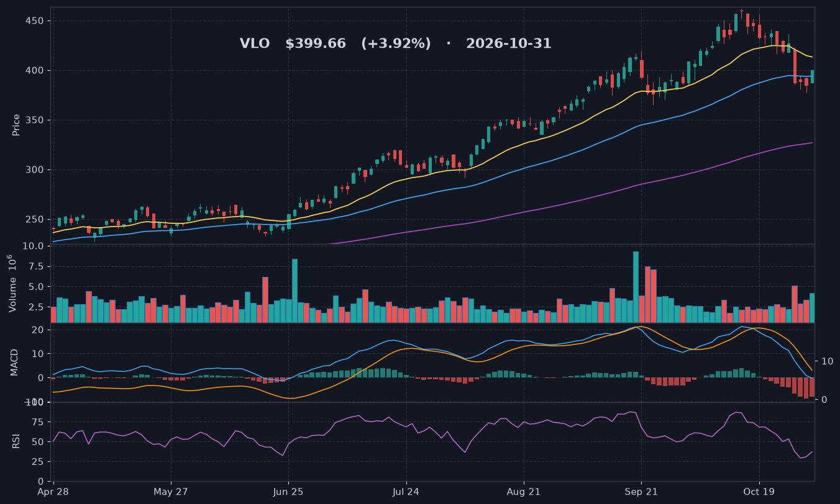
Task: Click the 350 price axis tick
Action: [35, 120]
